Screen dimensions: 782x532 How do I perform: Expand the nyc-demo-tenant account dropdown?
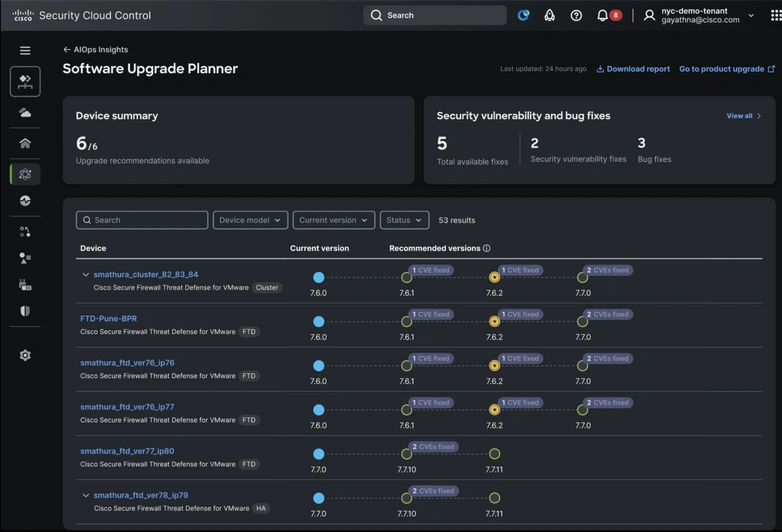click(751, 15)
